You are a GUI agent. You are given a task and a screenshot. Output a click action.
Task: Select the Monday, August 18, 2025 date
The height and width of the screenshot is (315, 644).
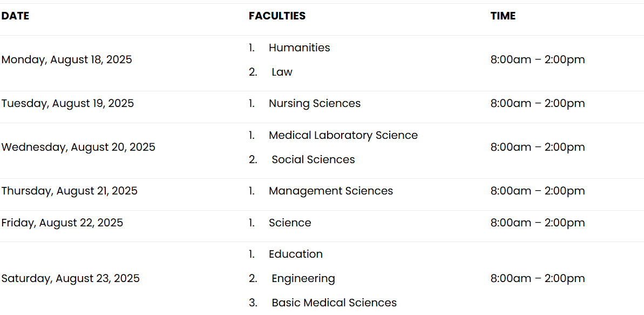(x=67, y=59)
